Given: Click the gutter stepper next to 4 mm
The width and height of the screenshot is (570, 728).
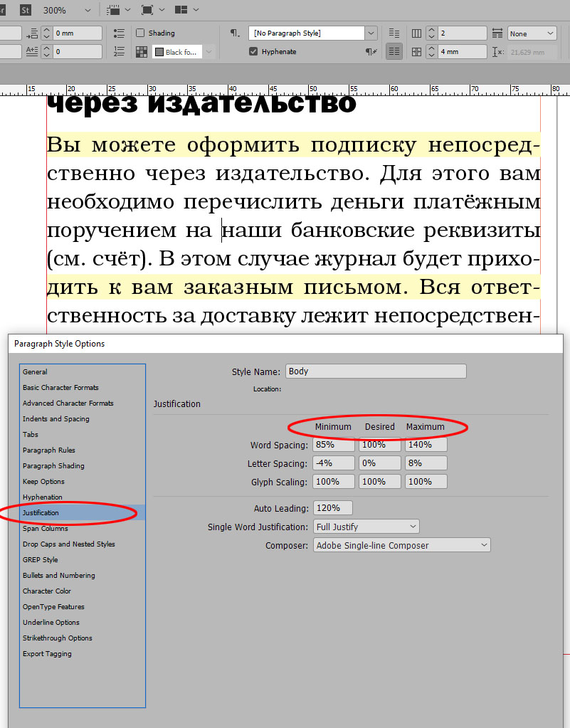Looking at the screenshot, I should pyautogui.click(x=432, y=52).
